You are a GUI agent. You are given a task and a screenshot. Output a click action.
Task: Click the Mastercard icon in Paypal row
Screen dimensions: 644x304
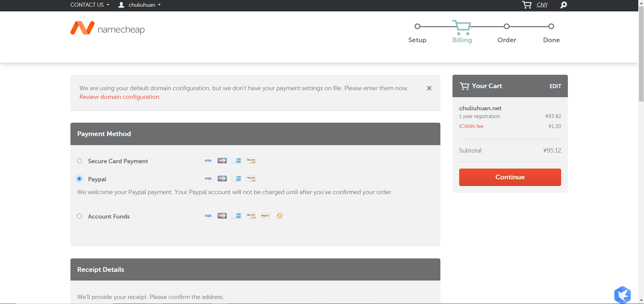coord(222,178)
